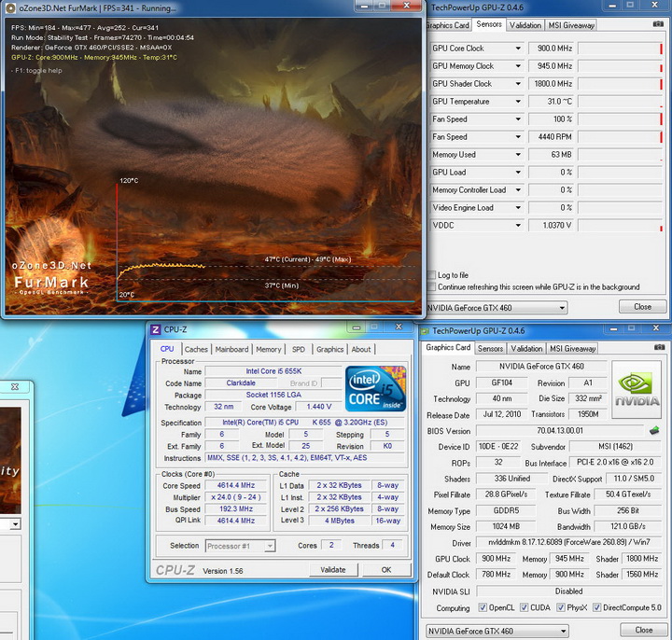Image resolution: width=672 pixels, height=640 pixels.
Task: Open MSI Giveaway tab in lower GPU-Z window
Action: pos(572,348)
